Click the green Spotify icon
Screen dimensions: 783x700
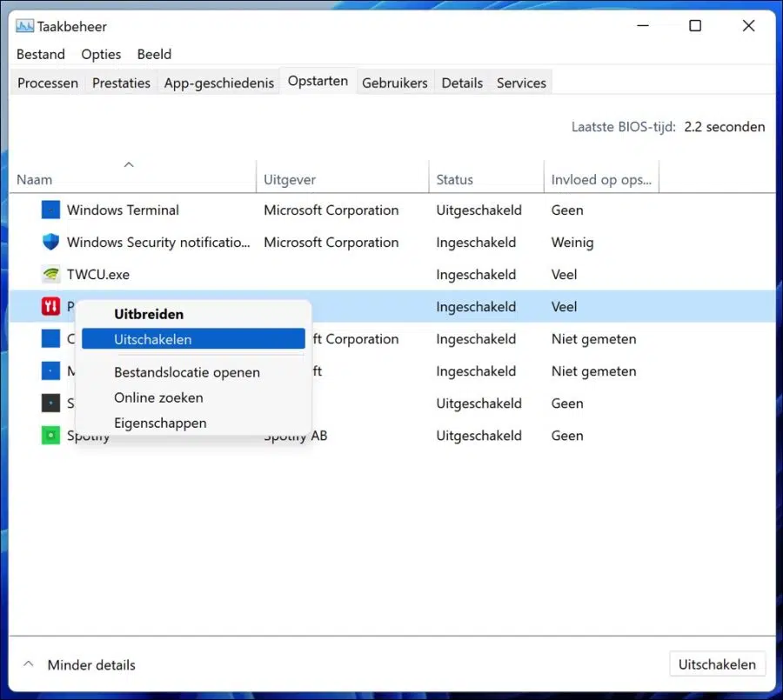[50, 436]
